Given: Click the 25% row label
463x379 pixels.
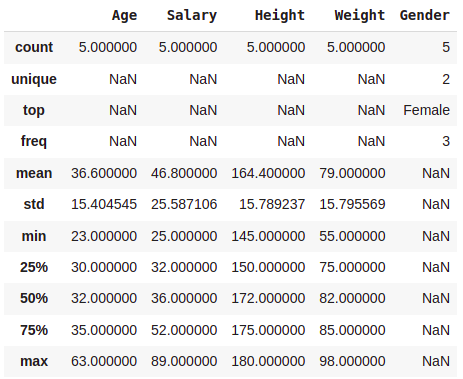Looking at the screenshot, I should point(34,267).
